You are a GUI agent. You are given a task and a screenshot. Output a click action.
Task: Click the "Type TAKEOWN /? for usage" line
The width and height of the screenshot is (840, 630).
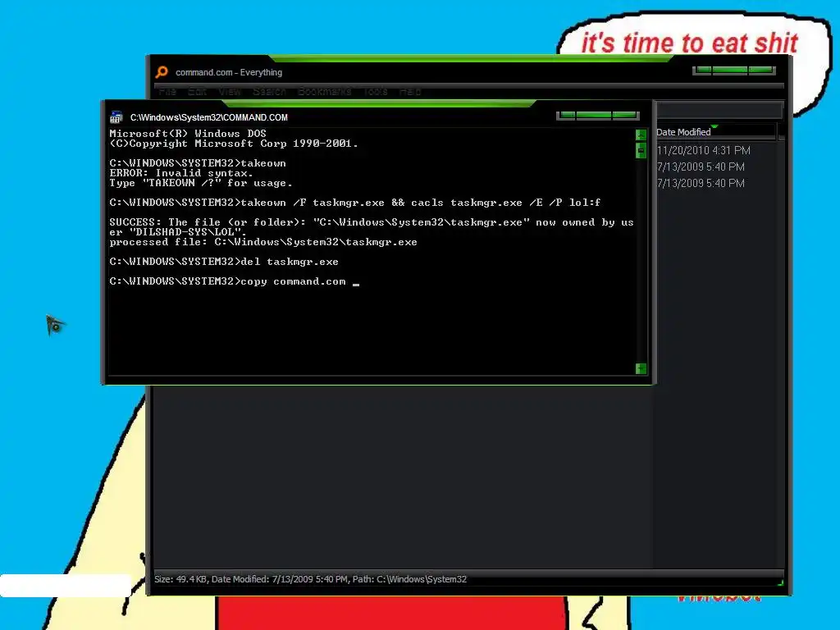pyautogui.click(x=201, y=183)
